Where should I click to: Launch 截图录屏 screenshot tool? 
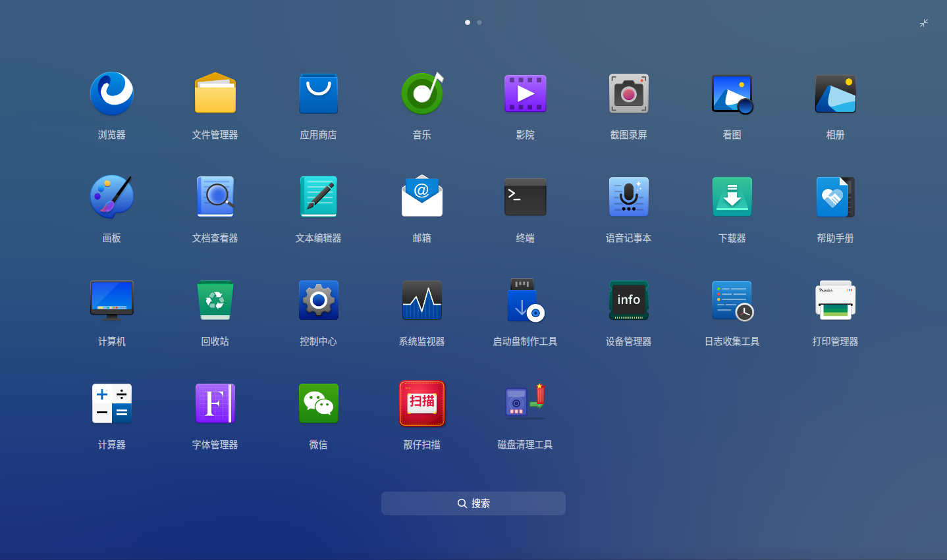click(628, 93)
